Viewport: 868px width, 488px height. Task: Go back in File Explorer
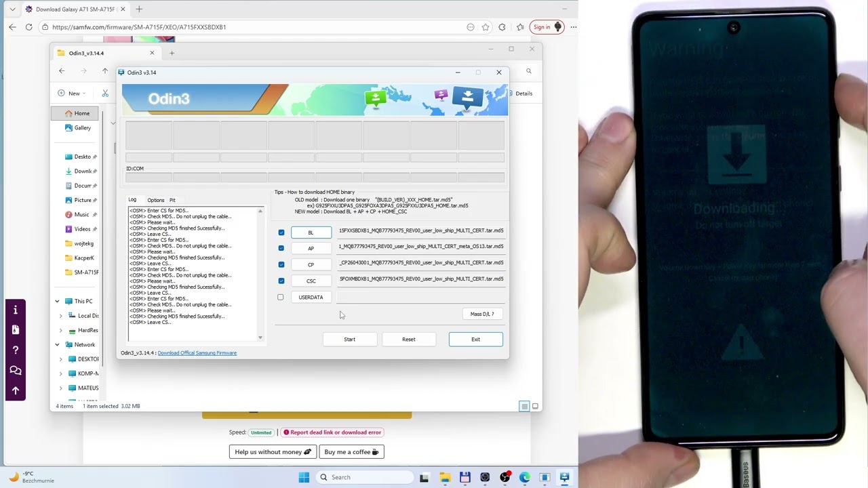[x=62, y=71]
